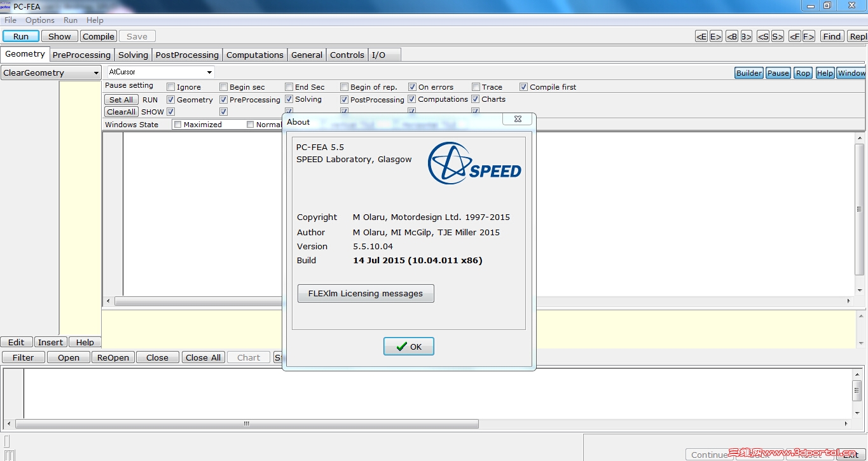The height and width of the screenshot is (461, 868).
Task: Check the Maximized windows state box
Action: coord(177,125)
